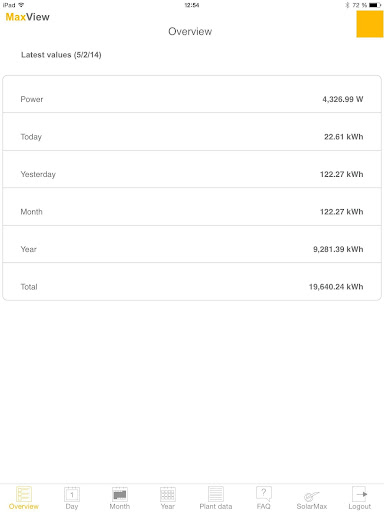Select the Year 9,281.39 kWh row
384x512 pixels.
(x=192, y=244)
